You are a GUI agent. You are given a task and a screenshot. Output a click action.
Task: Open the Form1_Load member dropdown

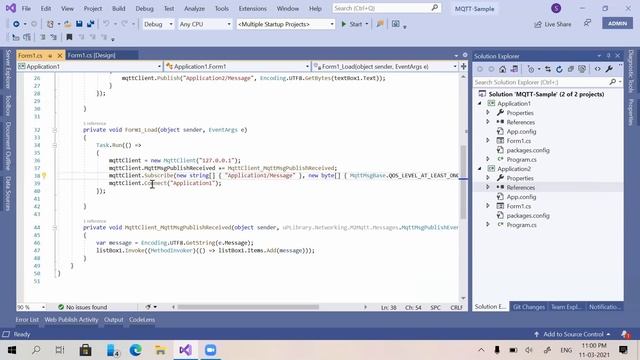[x=384, y=66]
